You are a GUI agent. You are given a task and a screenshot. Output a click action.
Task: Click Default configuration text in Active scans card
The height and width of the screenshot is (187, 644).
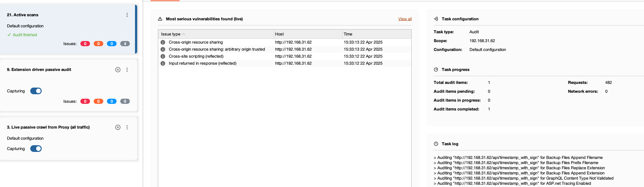tap(25, 26)
